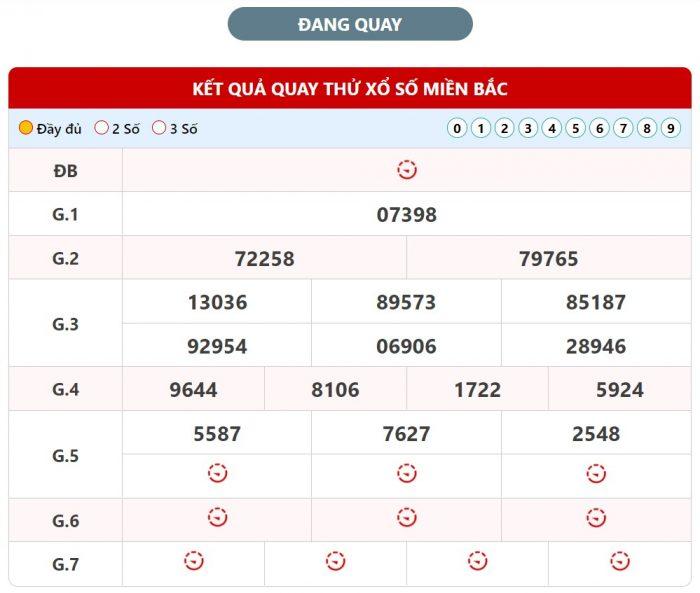Click G.3 result 92954
The image size is (700, 593).
tap(217, 346)
